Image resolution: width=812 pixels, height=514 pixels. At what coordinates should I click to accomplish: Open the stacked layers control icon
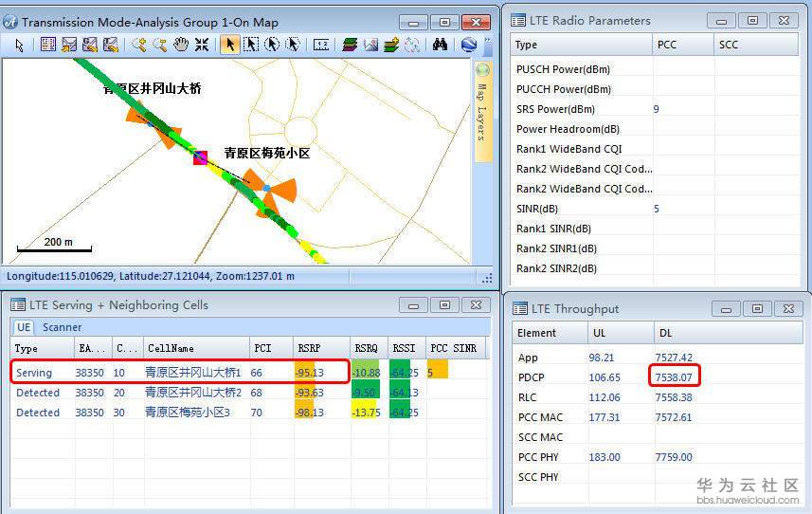coord(350,46)
